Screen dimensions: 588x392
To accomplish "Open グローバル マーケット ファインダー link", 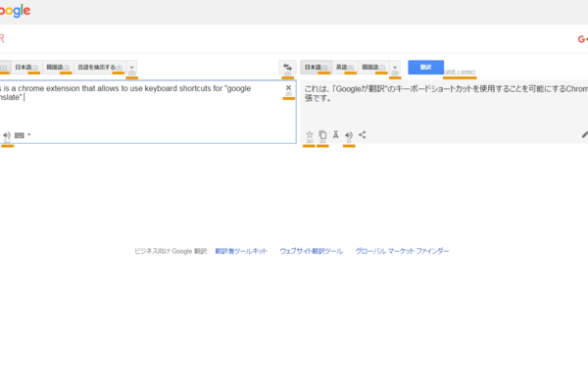I will 402,251.
